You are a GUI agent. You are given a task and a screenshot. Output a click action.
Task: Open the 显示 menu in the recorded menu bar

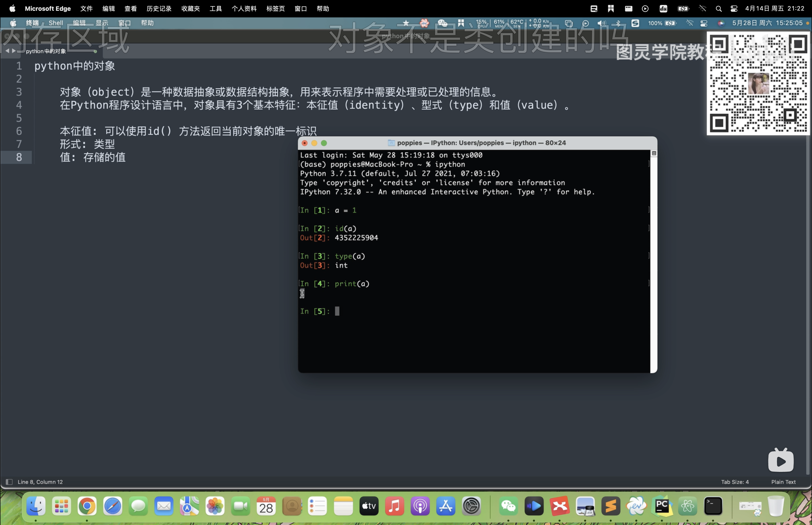tap(102, 23)
